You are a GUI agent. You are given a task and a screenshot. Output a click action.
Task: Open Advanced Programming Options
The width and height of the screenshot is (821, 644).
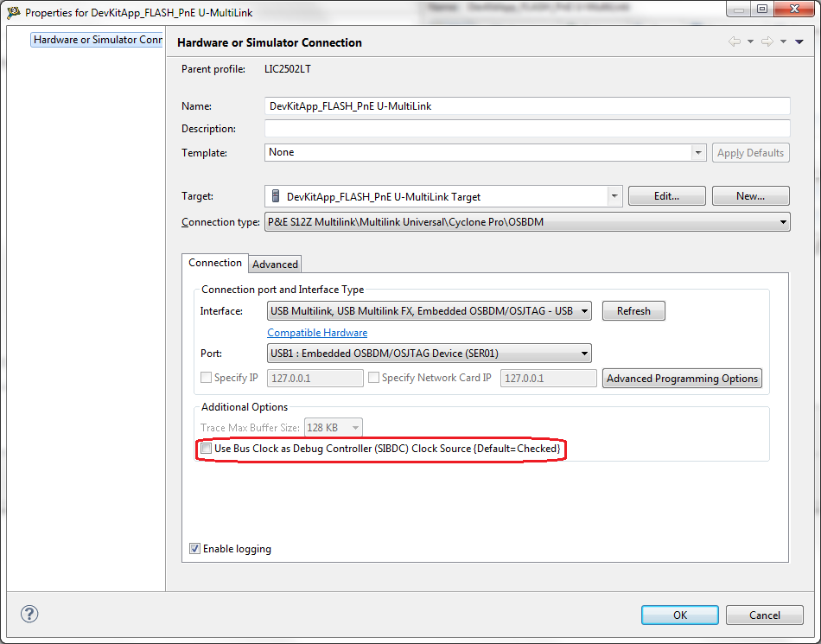tap(682, 378)
